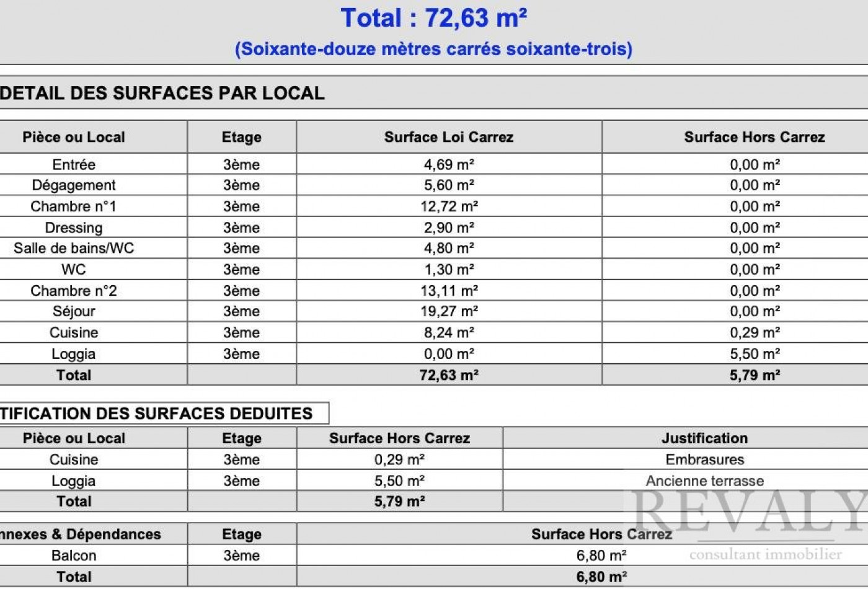The image size is (868, 589).
Task: Click the "Justification" column header
Action: click(x=704, y=438)
